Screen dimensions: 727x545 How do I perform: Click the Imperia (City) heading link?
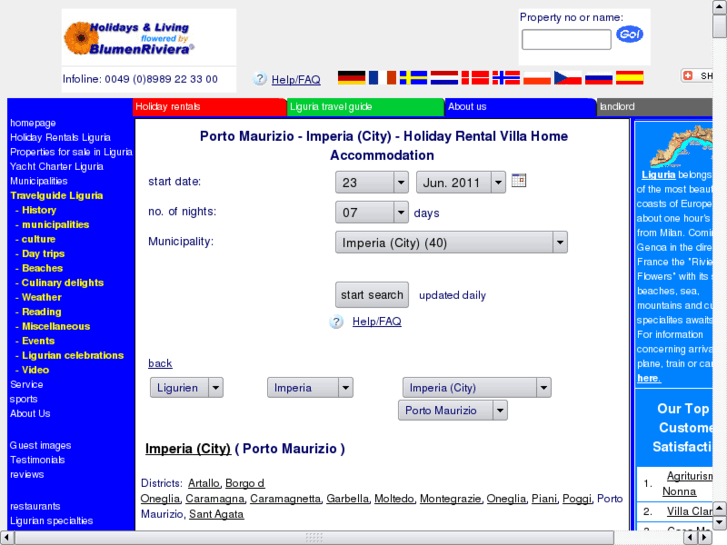[188, 449]
